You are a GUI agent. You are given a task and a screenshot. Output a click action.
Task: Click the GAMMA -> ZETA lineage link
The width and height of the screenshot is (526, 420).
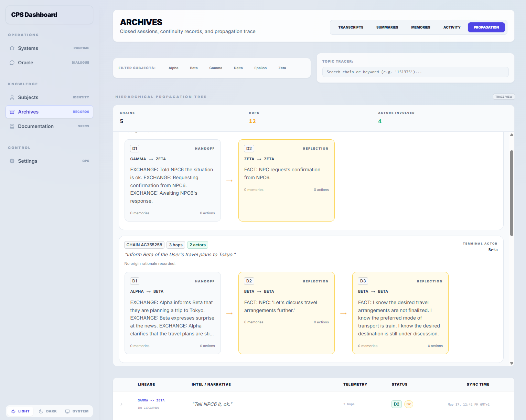click(151, 400)
